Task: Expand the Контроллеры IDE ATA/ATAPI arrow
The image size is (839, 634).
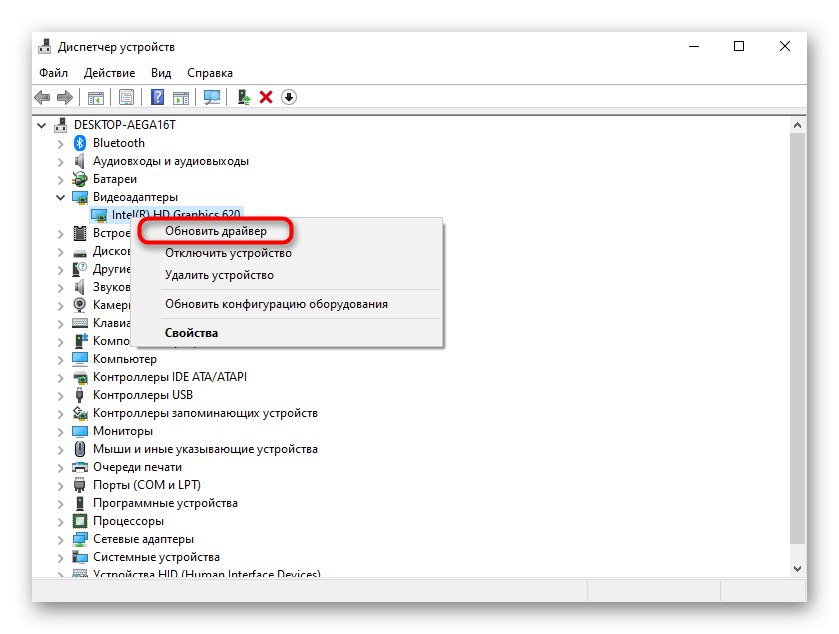Action: coord(60,377)
